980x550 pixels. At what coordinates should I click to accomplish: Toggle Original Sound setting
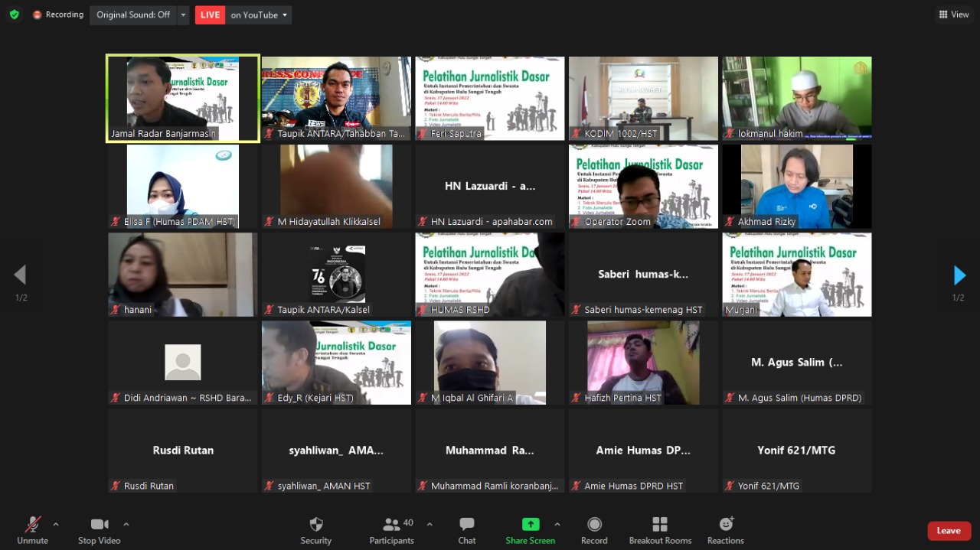133,15
